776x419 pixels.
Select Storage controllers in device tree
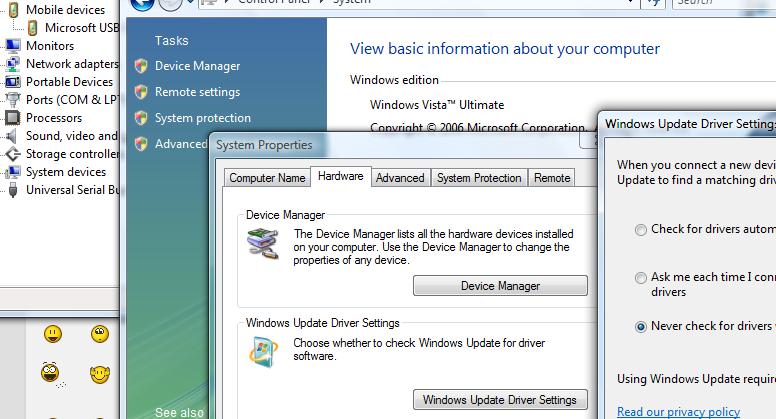[72, 154]
